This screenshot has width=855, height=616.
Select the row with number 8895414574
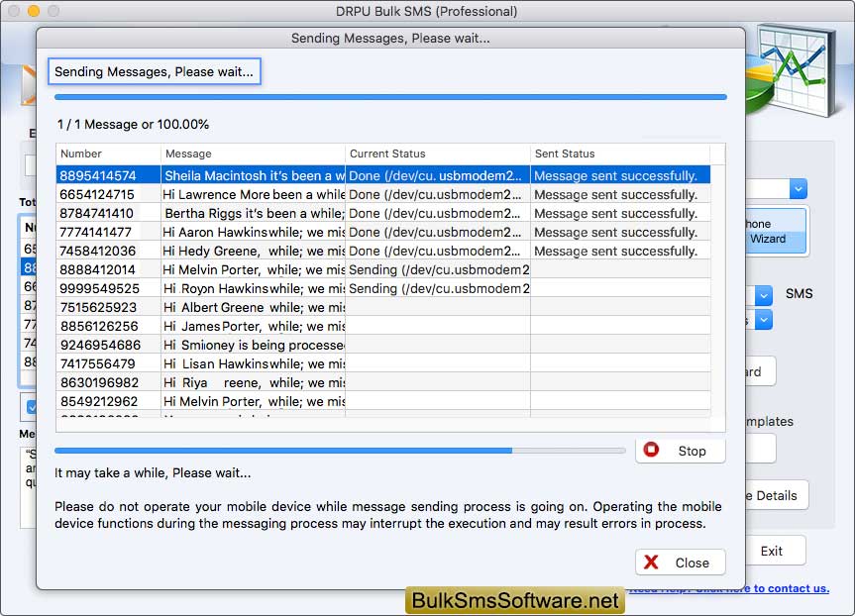(382, 175)
